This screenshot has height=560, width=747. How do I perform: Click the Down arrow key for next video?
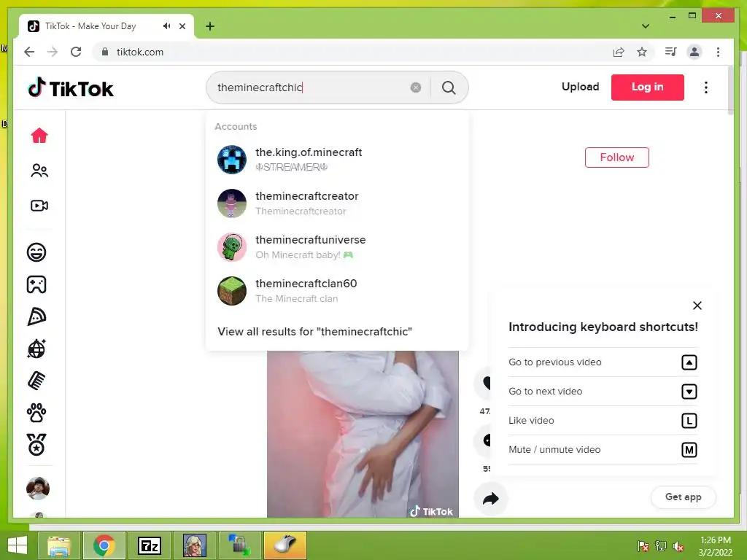point(689,392)
